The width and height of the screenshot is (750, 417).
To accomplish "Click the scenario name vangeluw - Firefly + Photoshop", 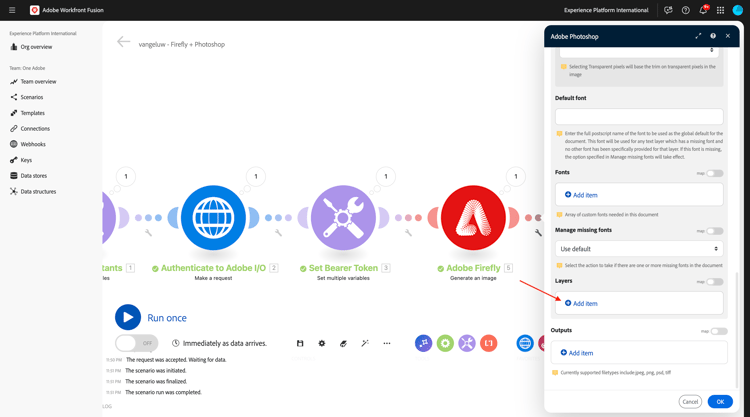I will click(182, 44).
